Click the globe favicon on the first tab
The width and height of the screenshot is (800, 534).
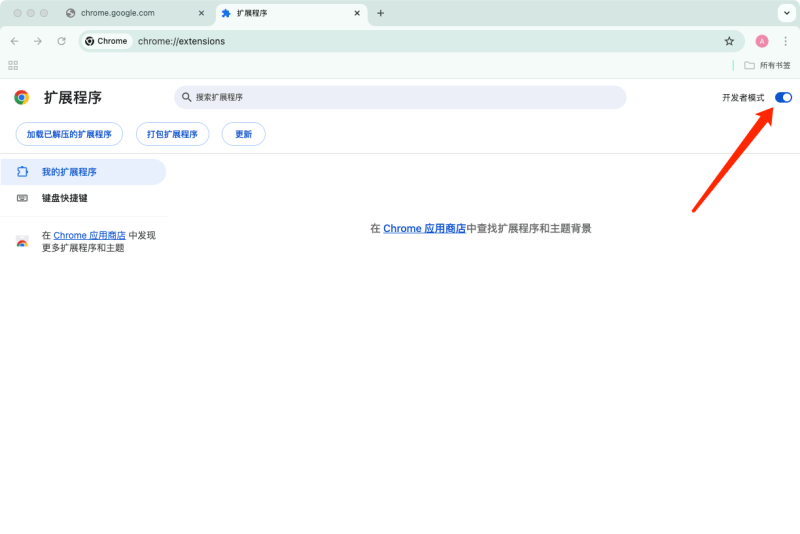click(71, 13)
